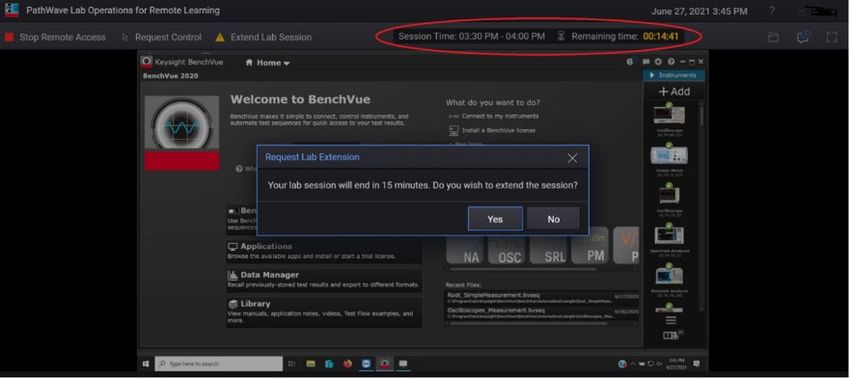Click Request Control in toolbar
Viewport: 850px width, 380px height.
[x=162, y=37]
